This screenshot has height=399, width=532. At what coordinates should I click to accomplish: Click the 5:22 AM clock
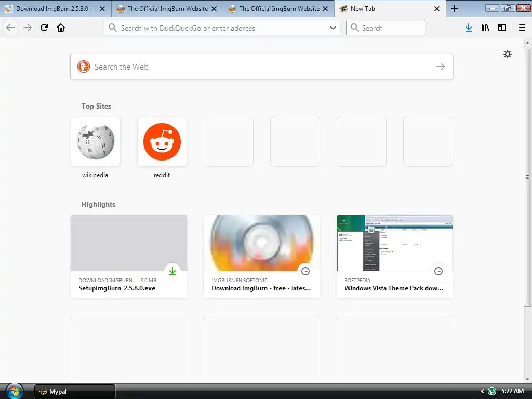coord(512,391)
